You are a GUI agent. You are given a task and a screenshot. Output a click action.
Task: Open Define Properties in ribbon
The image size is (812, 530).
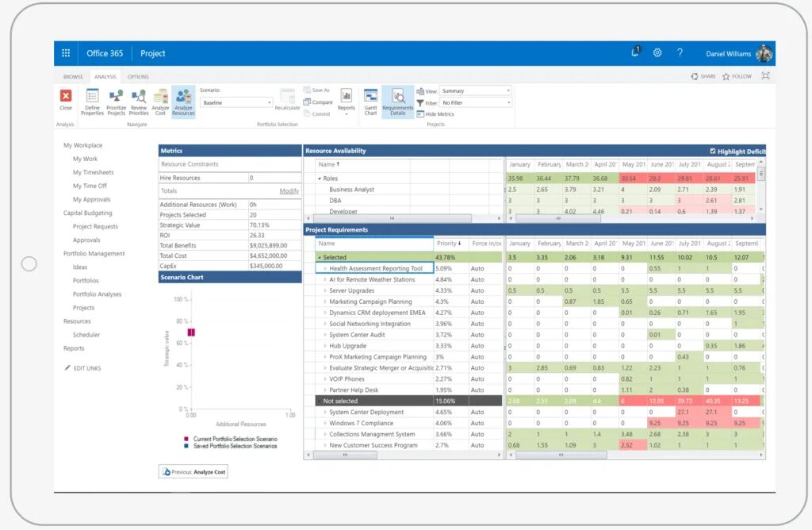[x=92, y=102]
